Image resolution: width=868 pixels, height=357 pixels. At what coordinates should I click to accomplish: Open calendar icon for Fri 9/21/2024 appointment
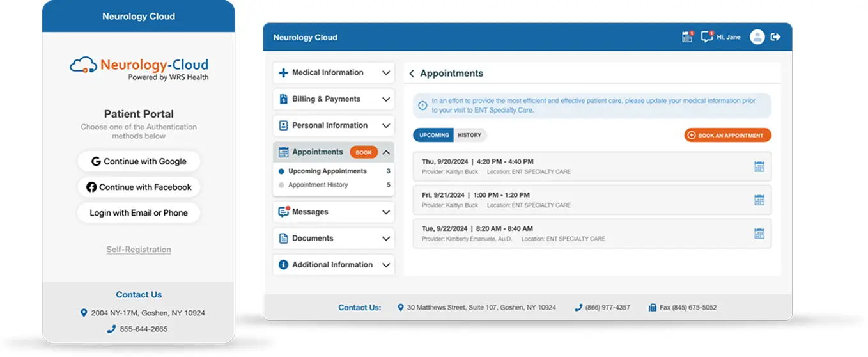[759, 200]
